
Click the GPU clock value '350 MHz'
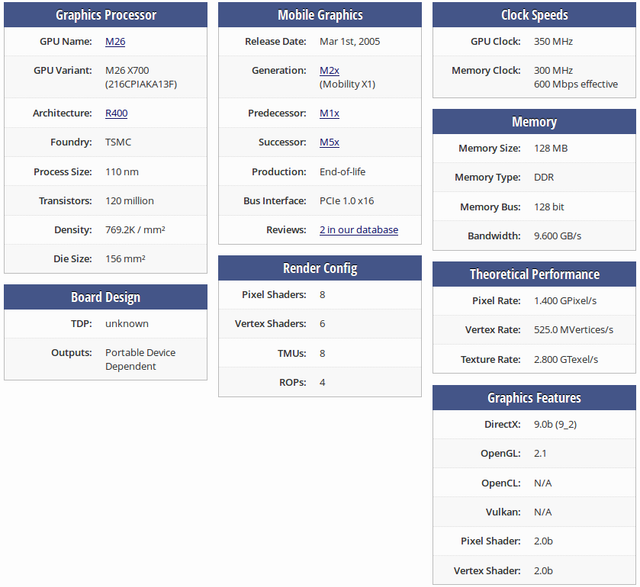pos(553,42)
